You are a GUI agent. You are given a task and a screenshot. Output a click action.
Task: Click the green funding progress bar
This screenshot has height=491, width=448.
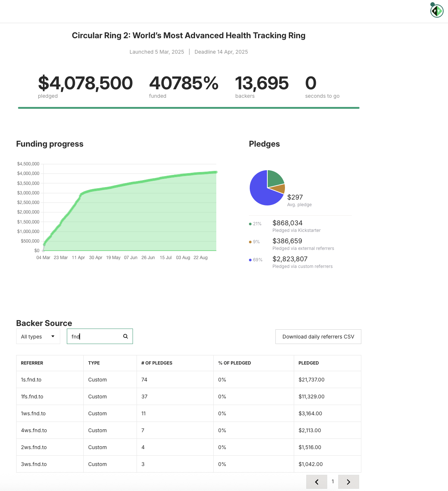[x=188, y=108]
